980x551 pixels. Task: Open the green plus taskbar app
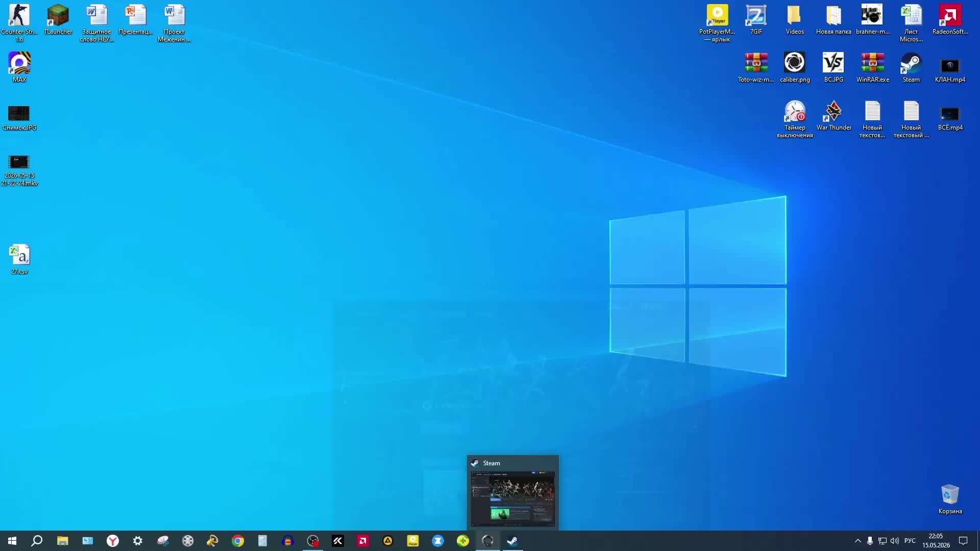click(x=463, y=541)
